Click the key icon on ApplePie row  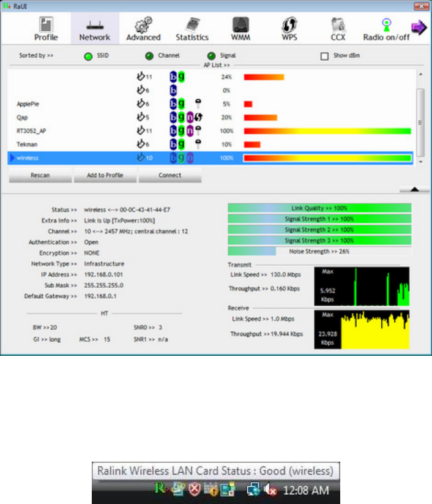(198, 103)
